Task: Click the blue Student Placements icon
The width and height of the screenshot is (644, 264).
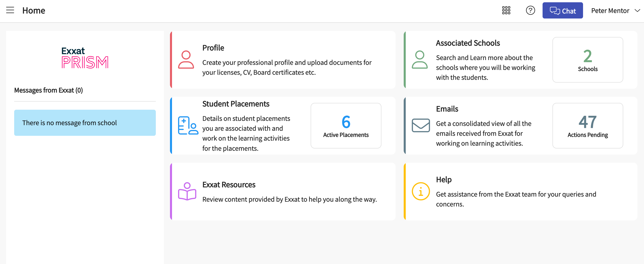Action: click(188, 126)
